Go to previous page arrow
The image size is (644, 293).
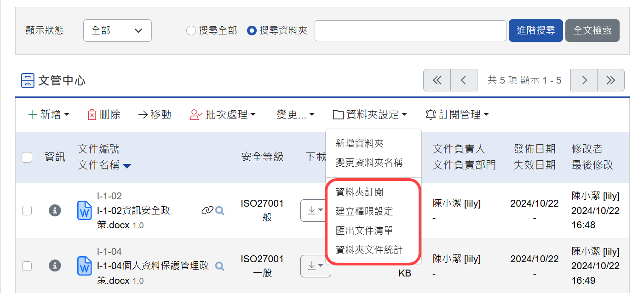(464, 80)
